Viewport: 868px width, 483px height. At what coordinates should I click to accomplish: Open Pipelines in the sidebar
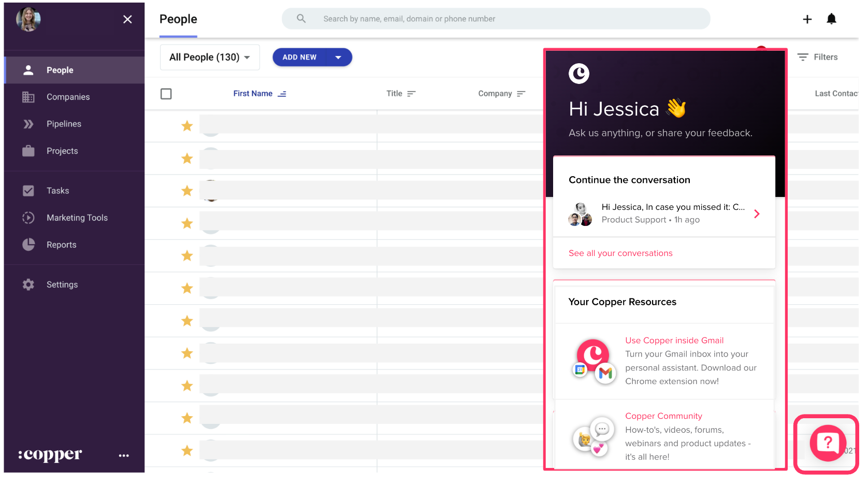(74, 124)
